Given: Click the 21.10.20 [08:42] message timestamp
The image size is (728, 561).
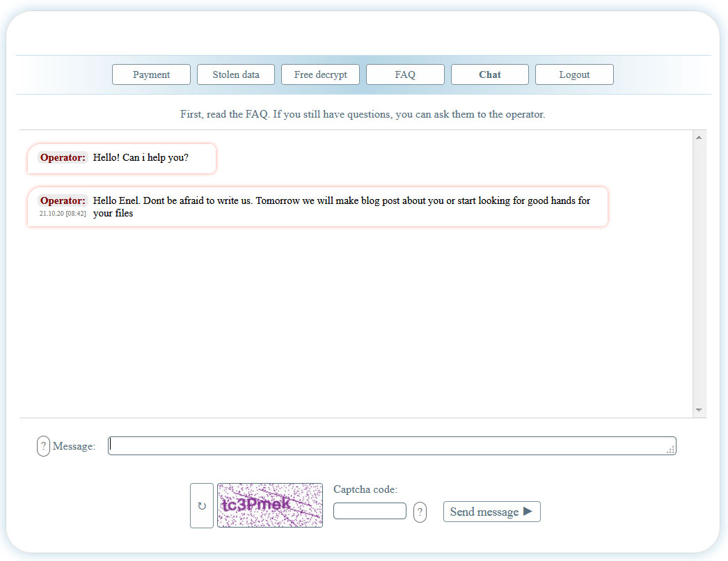Looking at the screenshot, I should click(x=63, y=214).
